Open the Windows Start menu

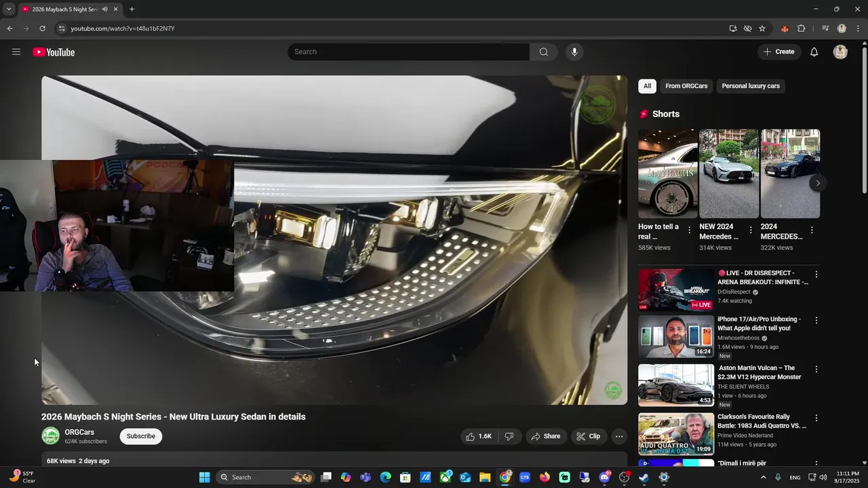204,477
